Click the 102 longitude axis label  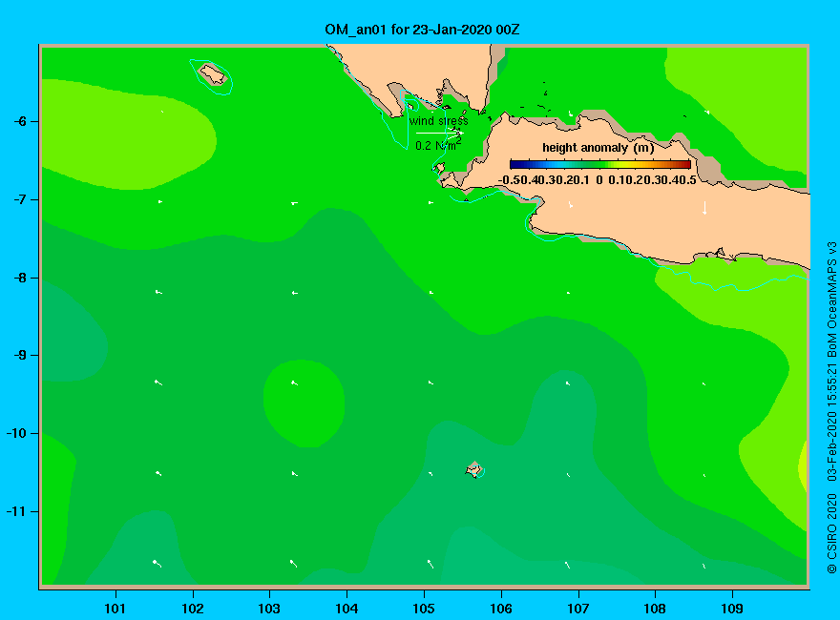(192, 609)
